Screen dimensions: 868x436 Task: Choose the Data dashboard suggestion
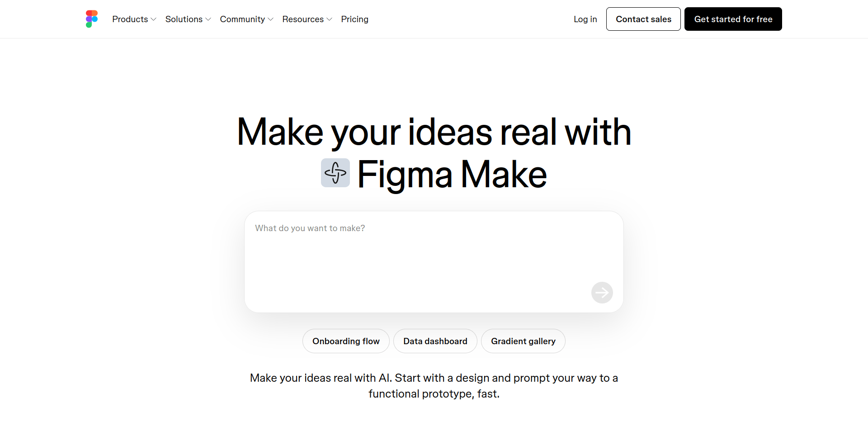pos(435,341)
